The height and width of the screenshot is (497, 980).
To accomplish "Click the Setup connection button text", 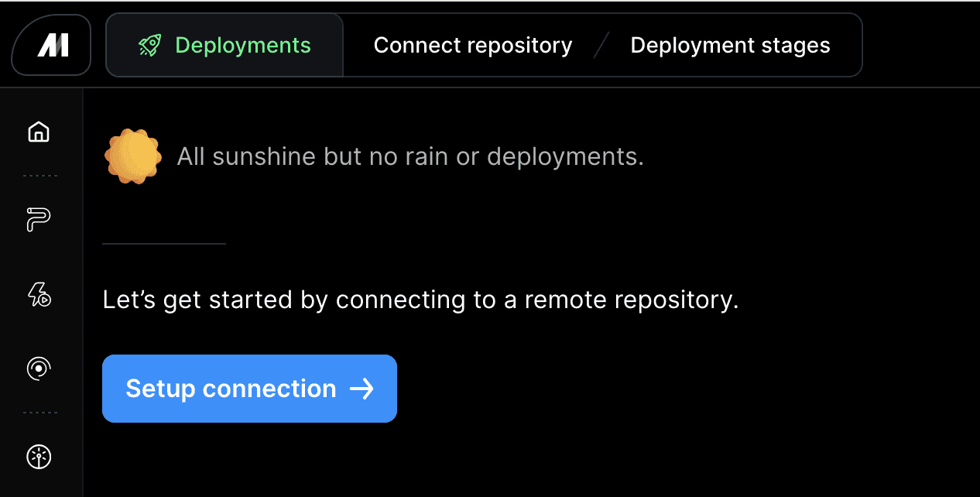I will (x=231, y=389).
